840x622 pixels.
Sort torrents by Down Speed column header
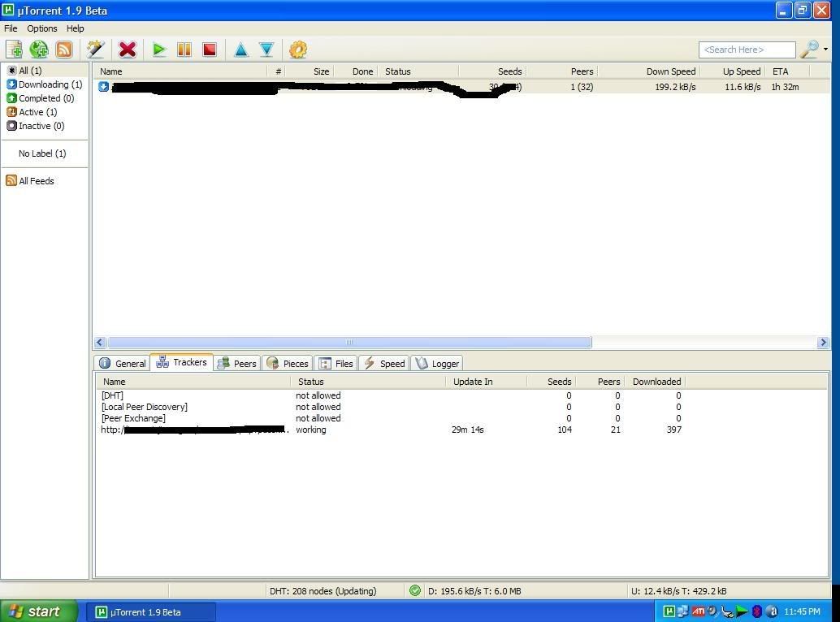[670, 71]
